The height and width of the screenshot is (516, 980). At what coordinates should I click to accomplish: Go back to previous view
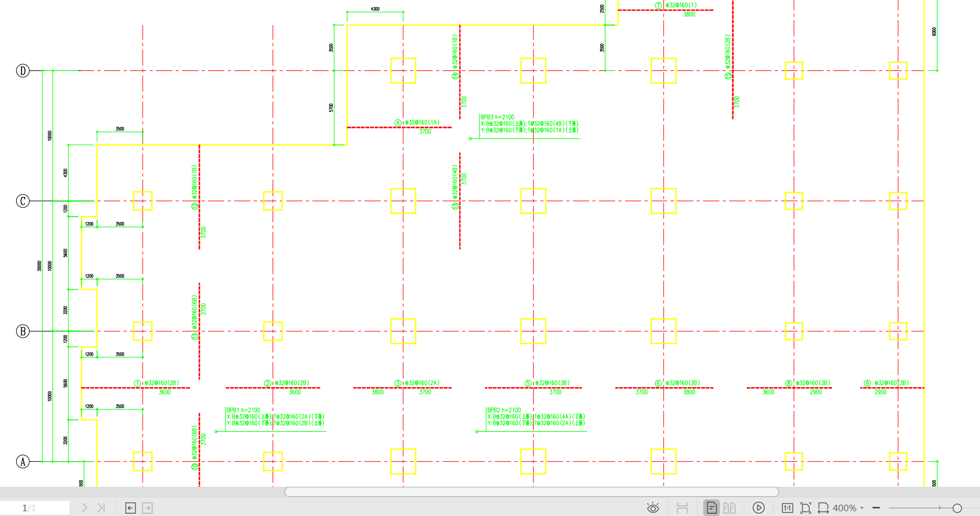point(131,508)
